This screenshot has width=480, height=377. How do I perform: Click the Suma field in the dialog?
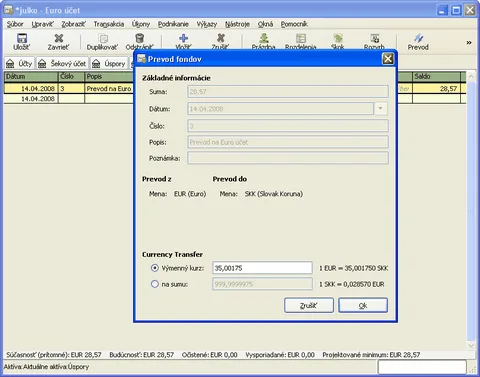click(x=288, y=91)
